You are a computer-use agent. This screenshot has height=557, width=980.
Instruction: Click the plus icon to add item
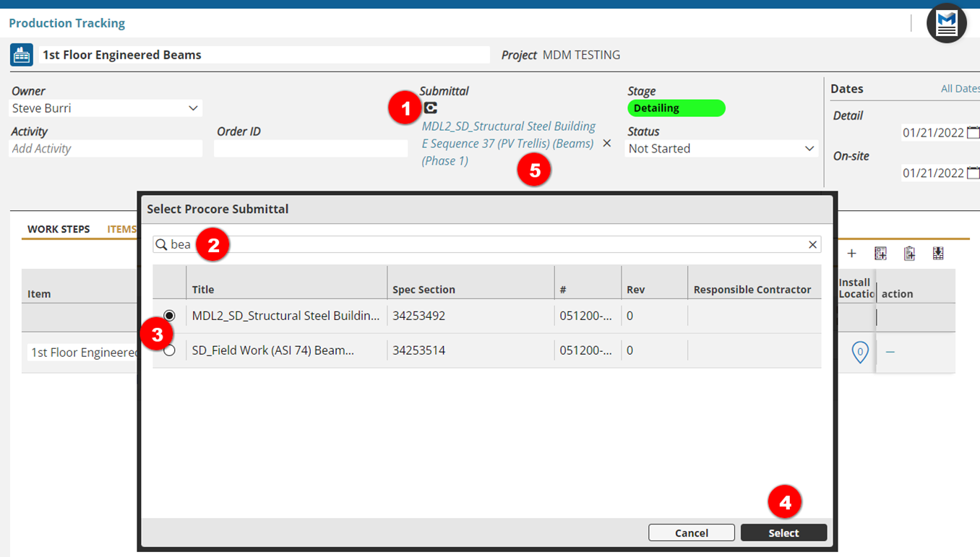[851, 254]
